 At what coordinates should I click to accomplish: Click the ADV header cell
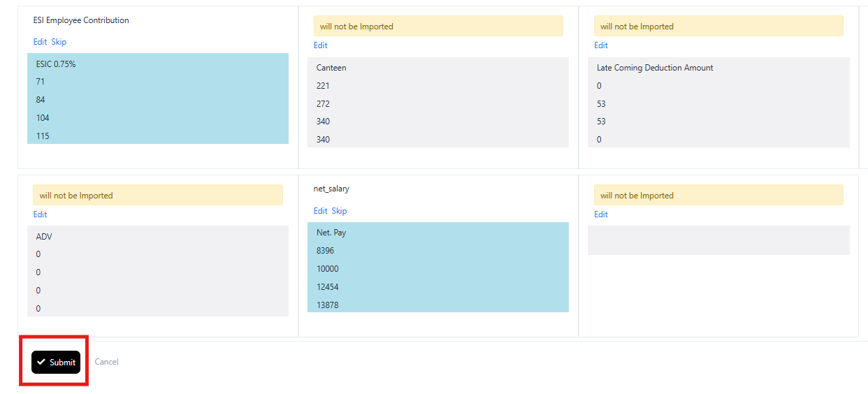pyautogui.click(x=44, y=237)
